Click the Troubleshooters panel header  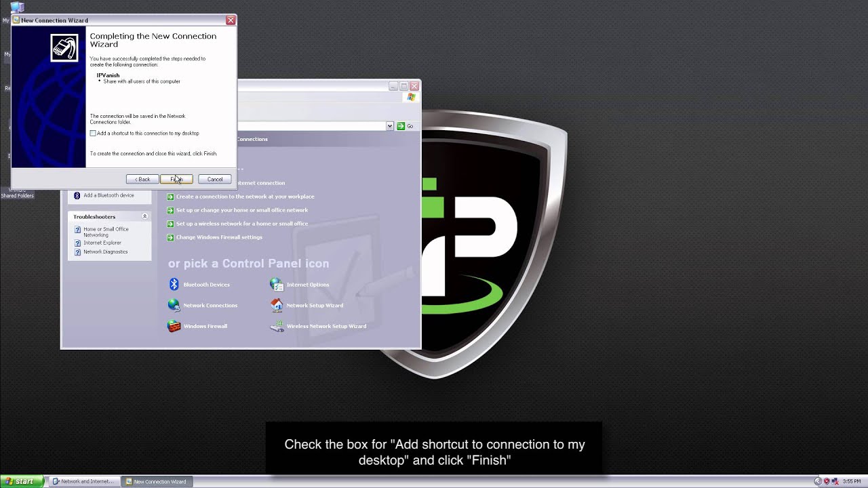point(109,217)
